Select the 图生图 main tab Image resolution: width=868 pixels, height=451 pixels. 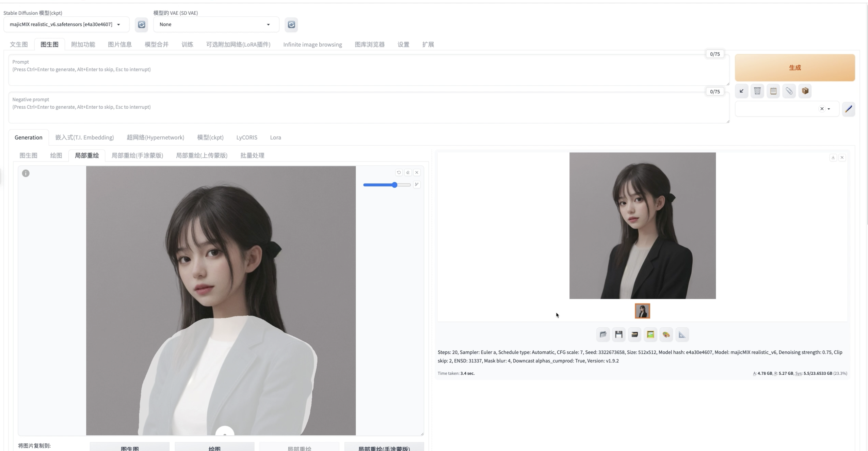[x=49, y=44]
